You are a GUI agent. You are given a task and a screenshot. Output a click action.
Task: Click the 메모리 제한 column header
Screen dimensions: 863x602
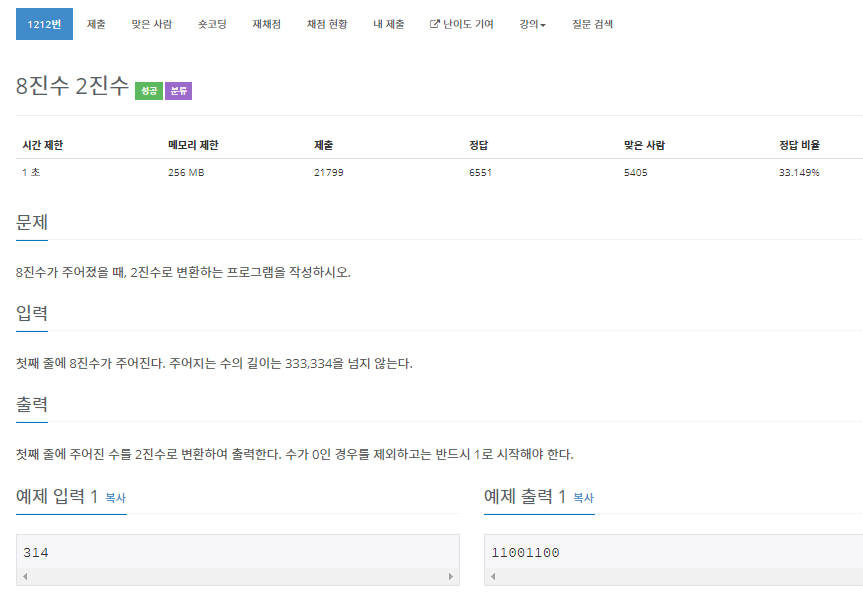tap(193, 145)
